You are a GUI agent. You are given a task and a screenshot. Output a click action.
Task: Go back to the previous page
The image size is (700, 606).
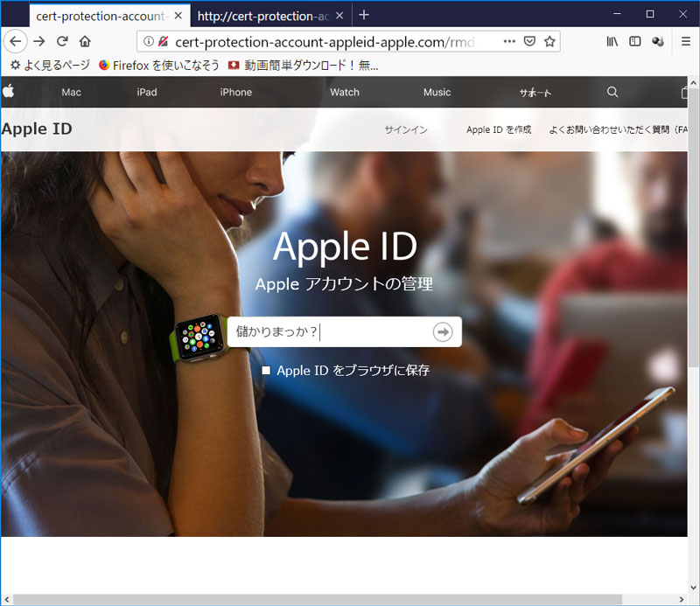(x=16, y=41)
